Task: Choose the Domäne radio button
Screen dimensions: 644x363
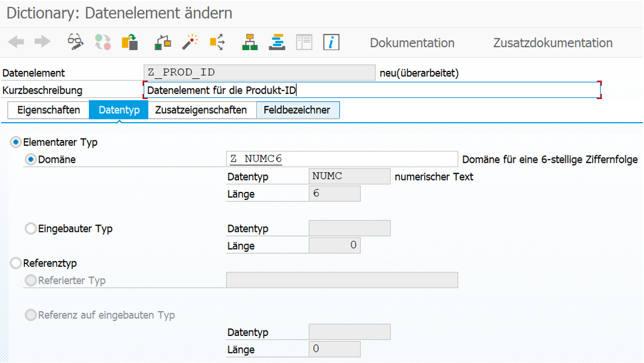Action: click(x=30, y=160)
